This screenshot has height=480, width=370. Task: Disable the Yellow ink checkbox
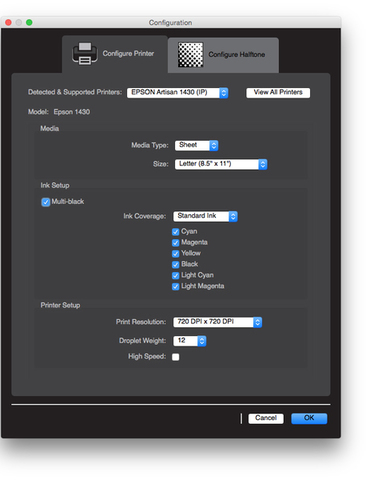point(176,254)
